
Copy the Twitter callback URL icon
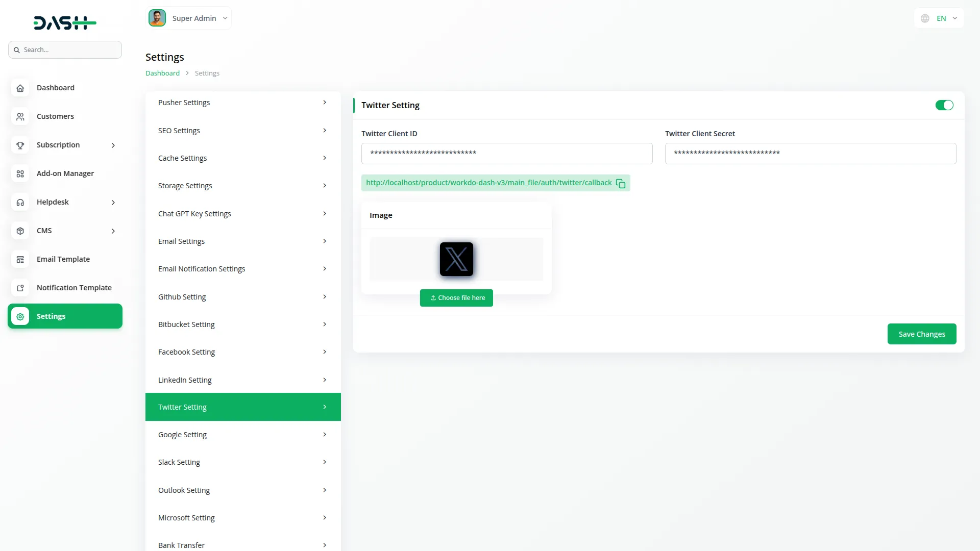(x=621, y=183)
